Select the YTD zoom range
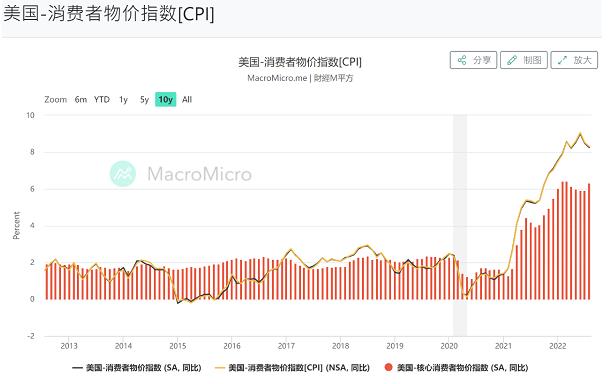The height and width of the screenshot is (384, 614). (x=102, y=99)
